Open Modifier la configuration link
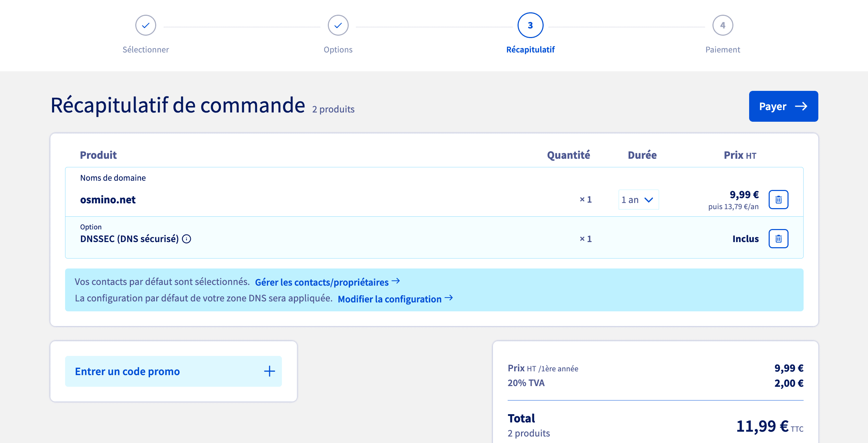This screenshot has width=868, height=443. pos(395,299)
